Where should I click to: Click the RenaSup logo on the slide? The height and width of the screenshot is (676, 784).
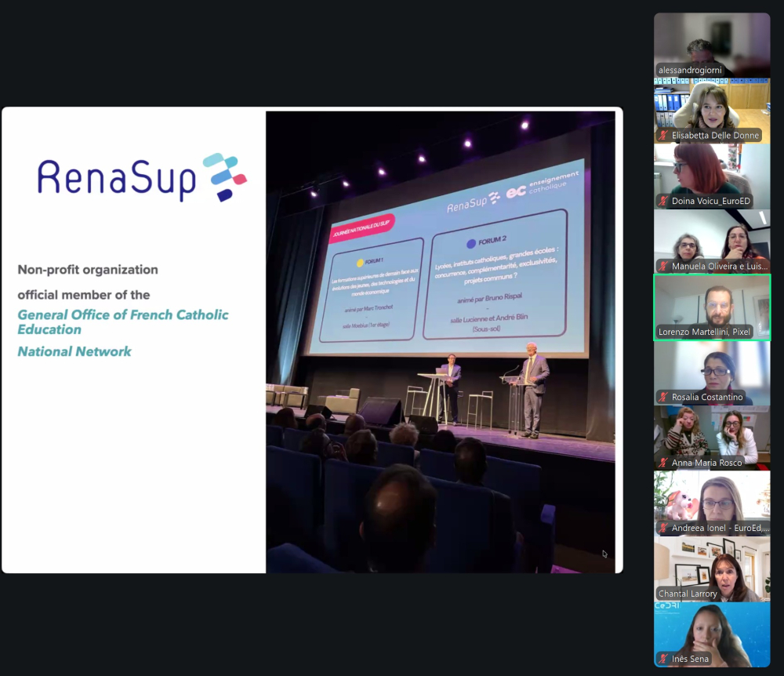(x=142, y=177)
